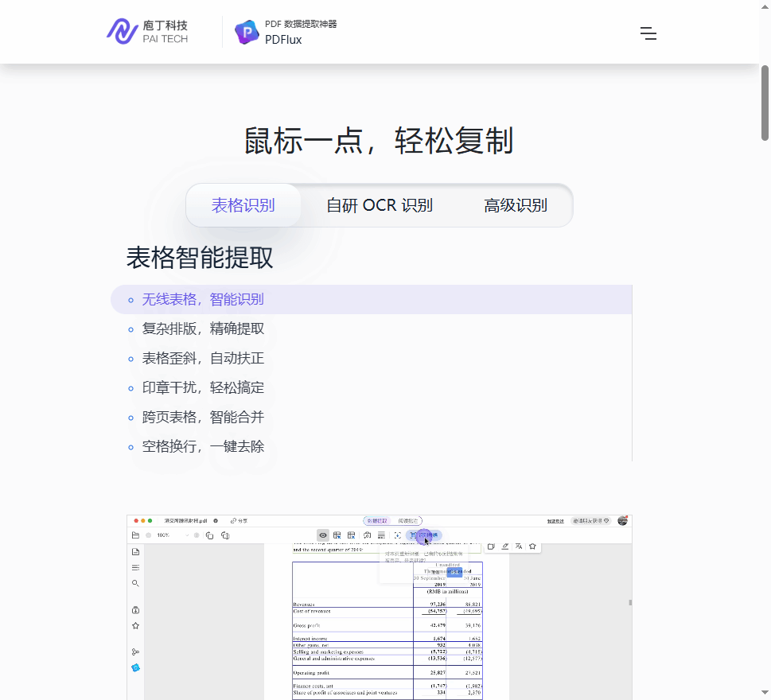Click the magnifier search icon in demo sidebar
The image size is (771, 700).
(x=135, y=583)
